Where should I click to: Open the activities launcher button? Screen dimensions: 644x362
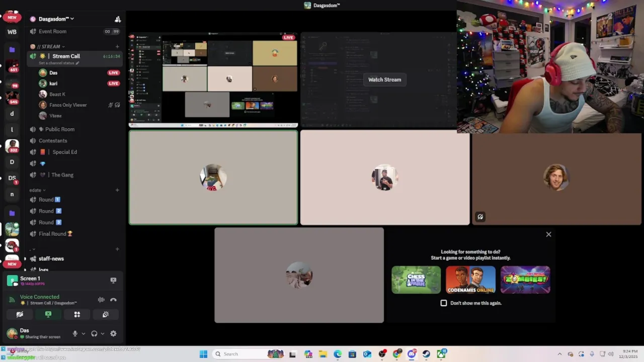click(77, 314)
